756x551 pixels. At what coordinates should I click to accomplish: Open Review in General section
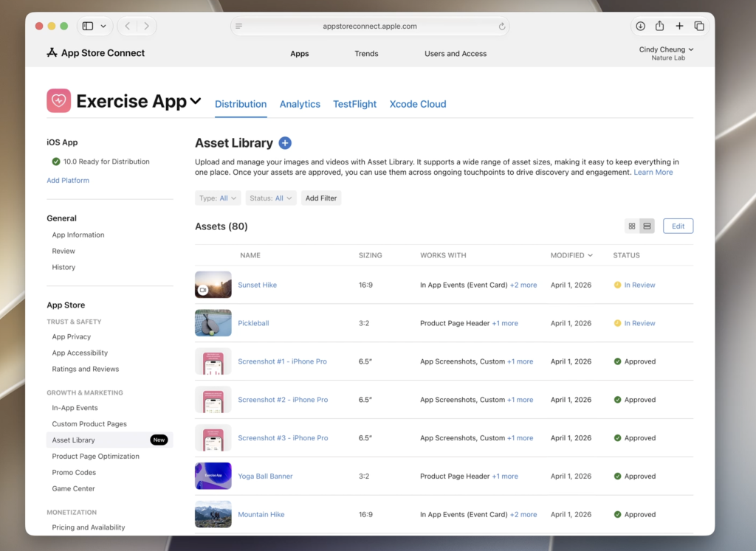point(63,251)
